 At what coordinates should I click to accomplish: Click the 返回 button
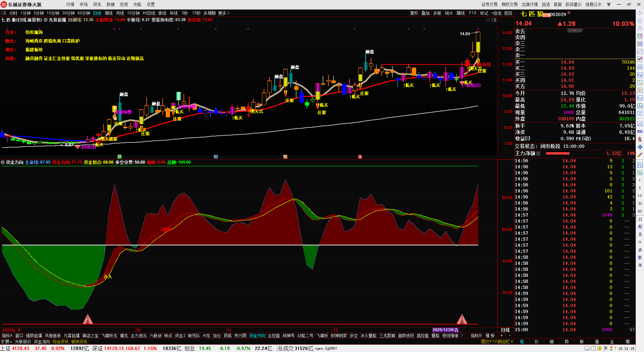coord(508,13)
